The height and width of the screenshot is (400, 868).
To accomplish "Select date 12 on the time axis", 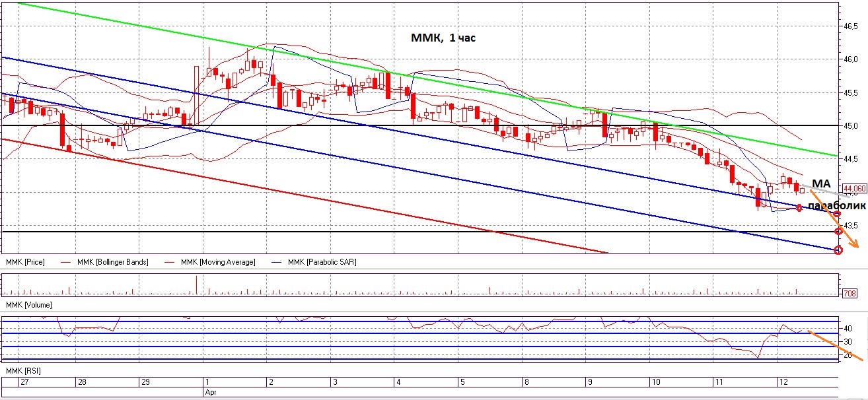I will click(x=783, y=382).
